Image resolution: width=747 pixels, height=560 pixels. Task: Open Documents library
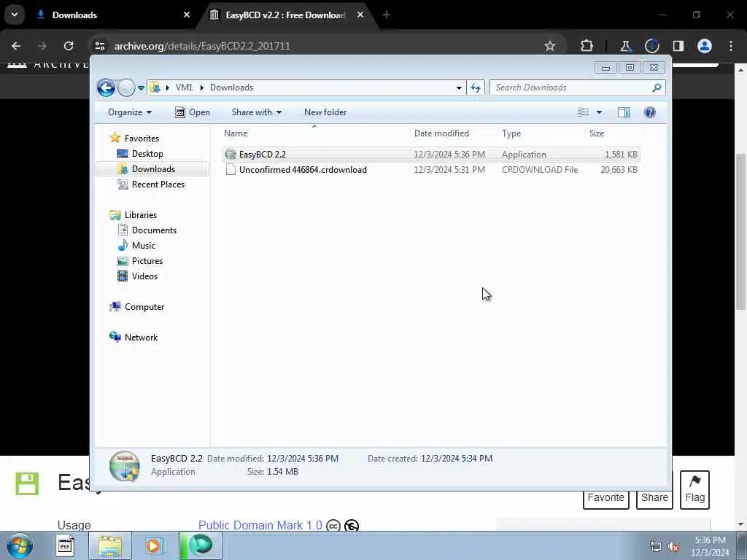[147, 230]
